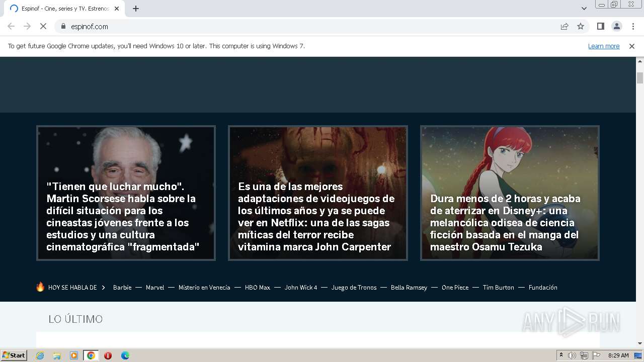644x362 pixels.
Task: Open media player from taskbar
Action: [74, 355]
